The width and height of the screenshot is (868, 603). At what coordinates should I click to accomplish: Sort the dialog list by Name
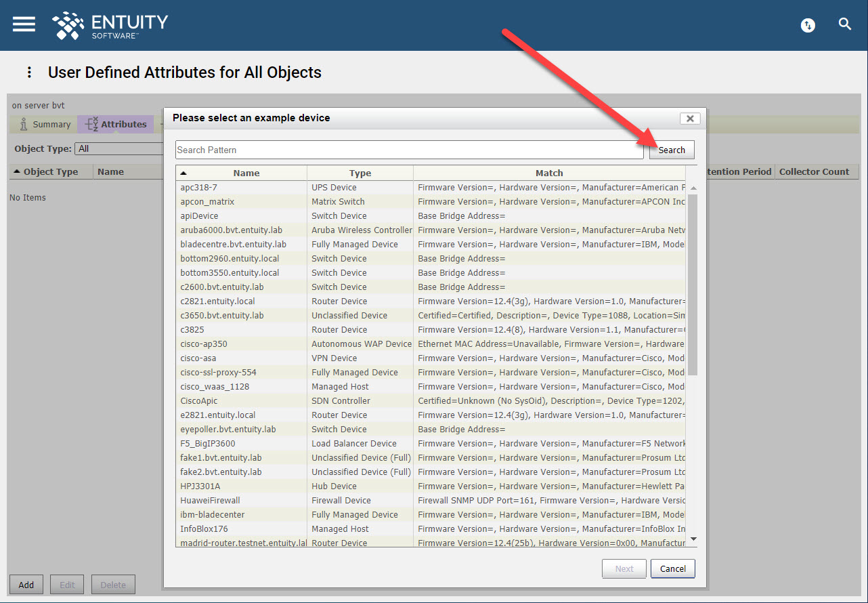coord(241,173)
